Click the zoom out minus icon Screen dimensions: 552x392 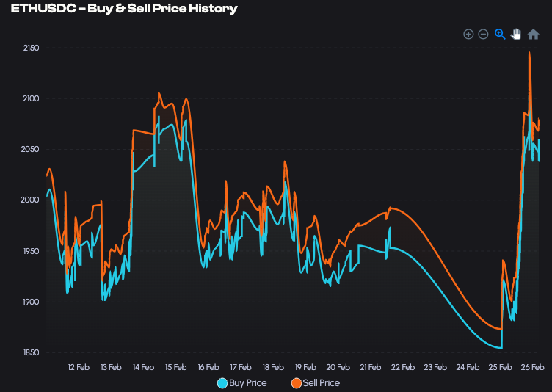[484, 34]
